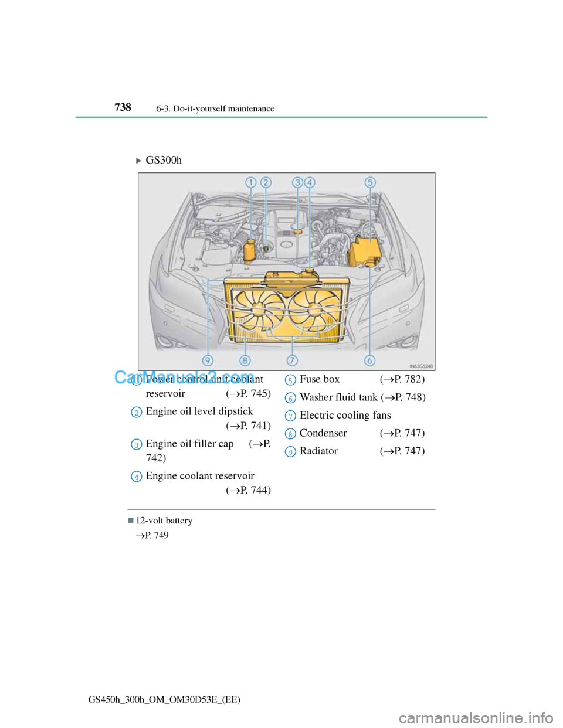This screenshot has height=728, width=563.
Task: Click legend number 6 beside Washer fluid tank
Action: coord(290,399)
